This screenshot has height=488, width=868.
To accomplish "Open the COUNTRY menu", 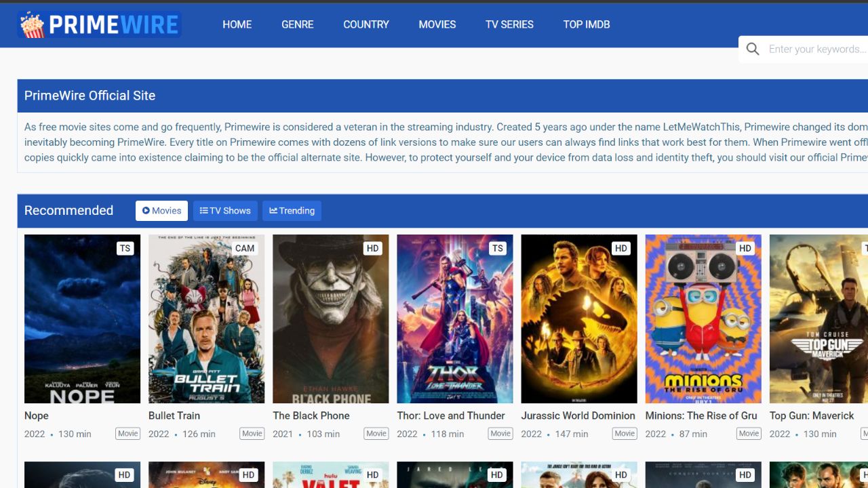I will 366,24.
